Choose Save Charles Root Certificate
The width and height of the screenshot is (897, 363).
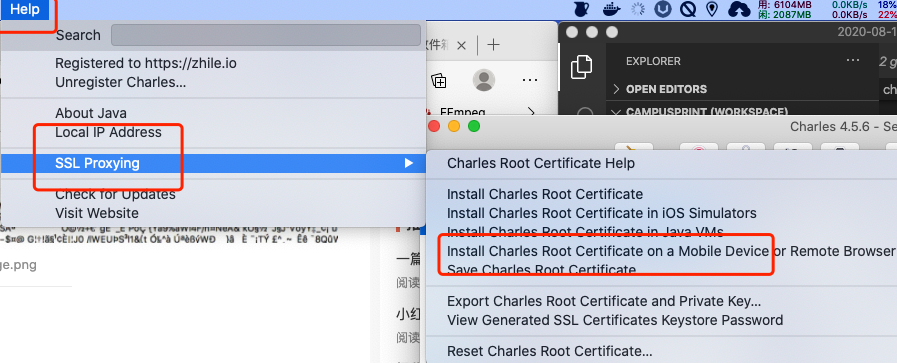(x=541, y=270)
